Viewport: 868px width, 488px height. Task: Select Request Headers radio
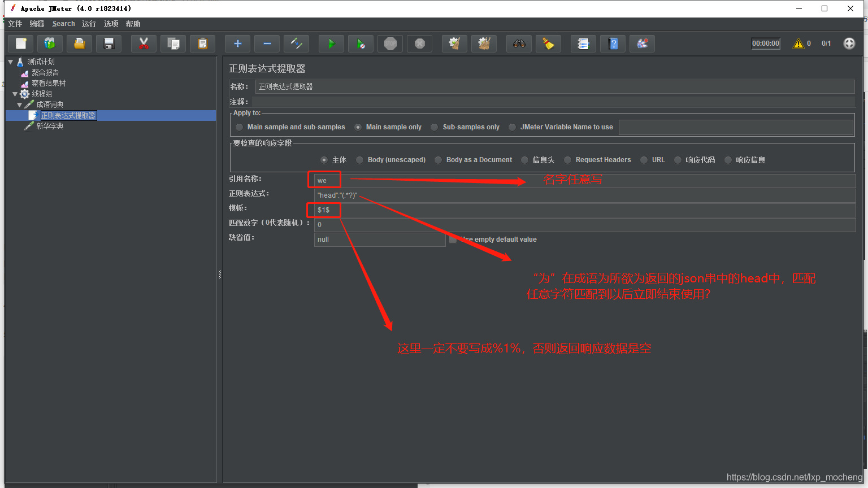(568, 160)
